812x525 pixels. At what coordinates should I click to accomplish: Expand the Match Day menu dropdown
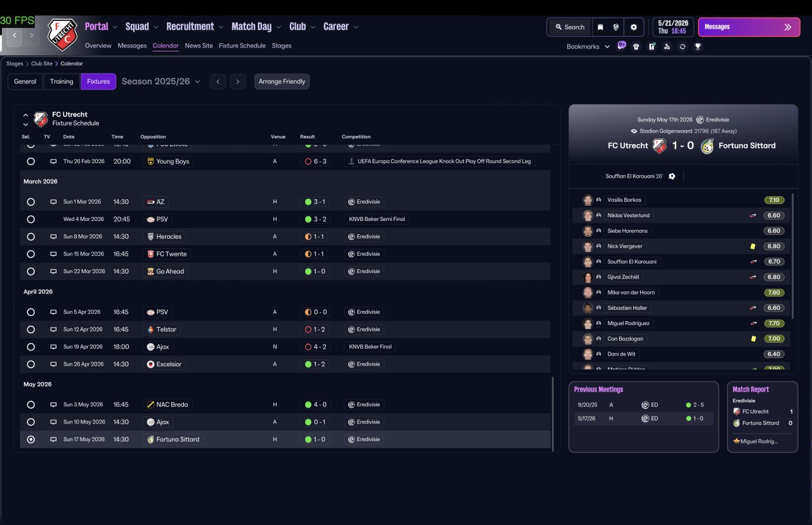coord(278,27)
